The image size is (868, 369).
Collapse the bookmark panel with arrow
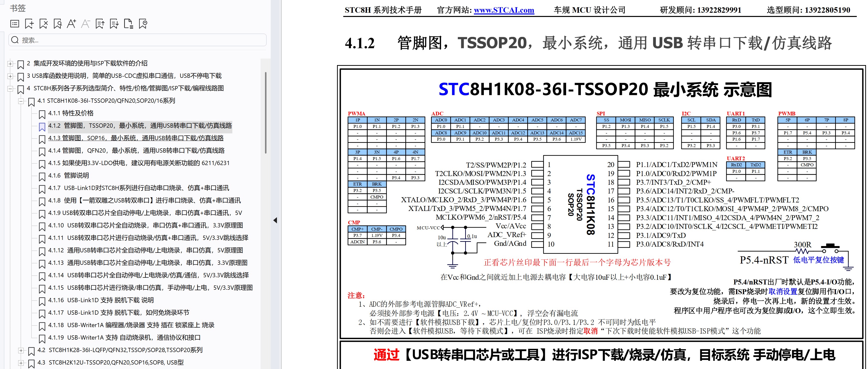pos(275,220)
